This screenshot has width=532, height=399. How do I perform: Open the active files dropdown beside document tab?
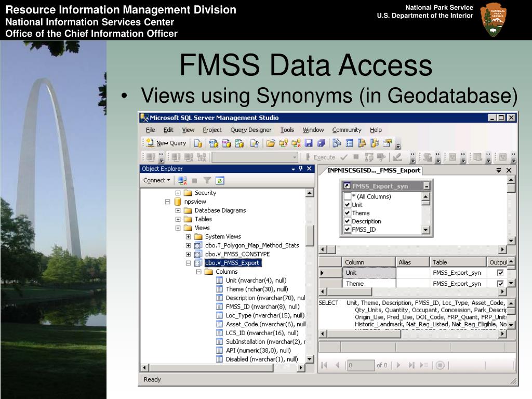[x=499, y=170]
